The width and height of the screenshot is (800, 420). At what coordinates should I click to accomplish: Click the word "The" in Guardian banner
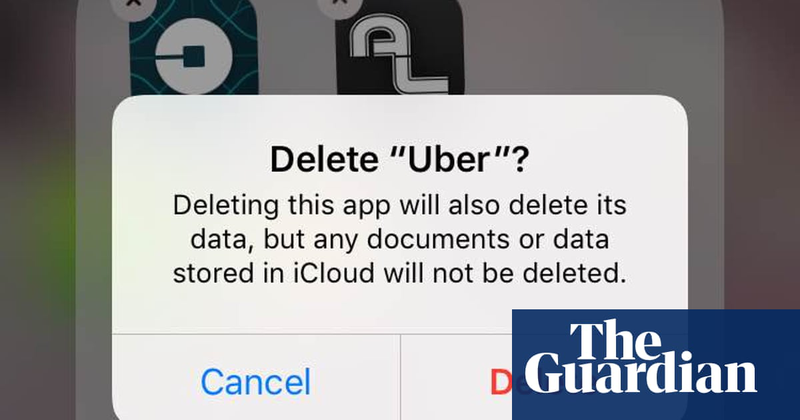(x=615, y=340)
